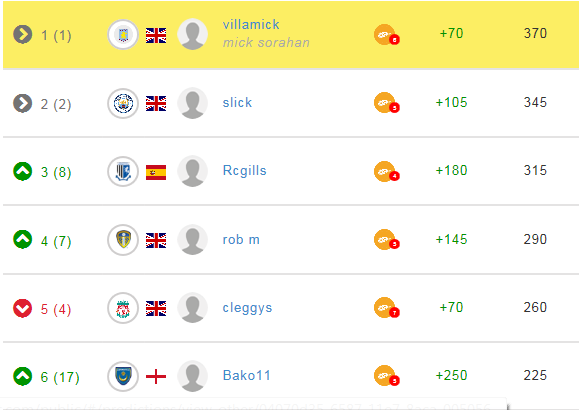Click slick's Leicester club badge
Viewport: 579px width, 410px height.
(123, 103)
